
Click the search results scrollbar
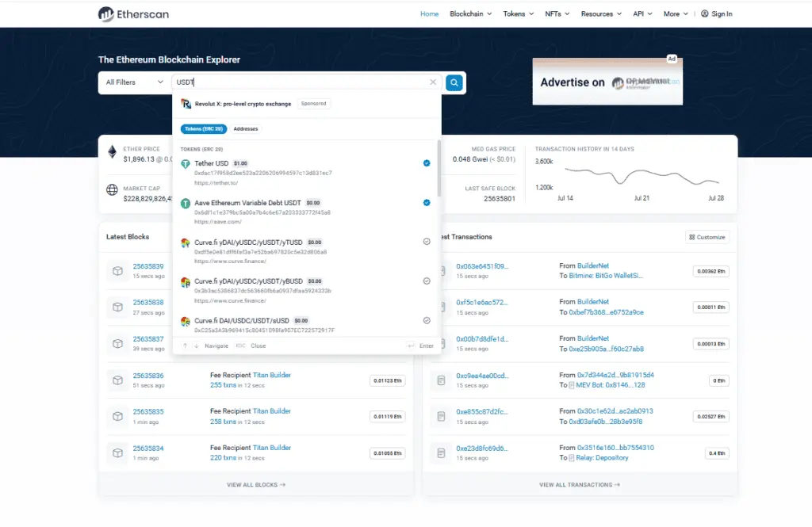tap(439, 168)
